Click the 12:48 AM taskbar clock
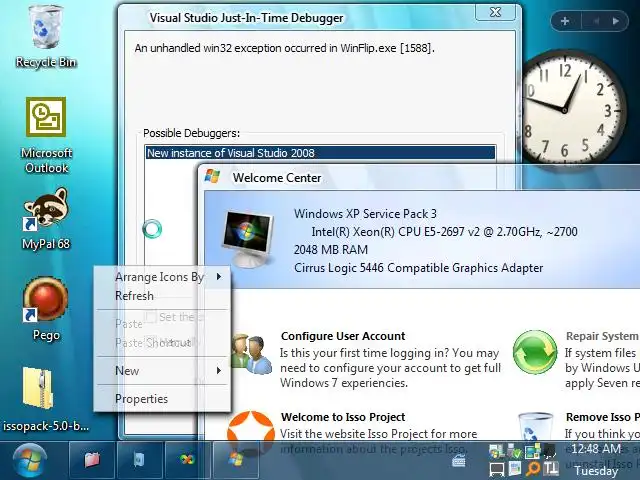The width and height of the screenshot is (640, 480). pos(596,449)
